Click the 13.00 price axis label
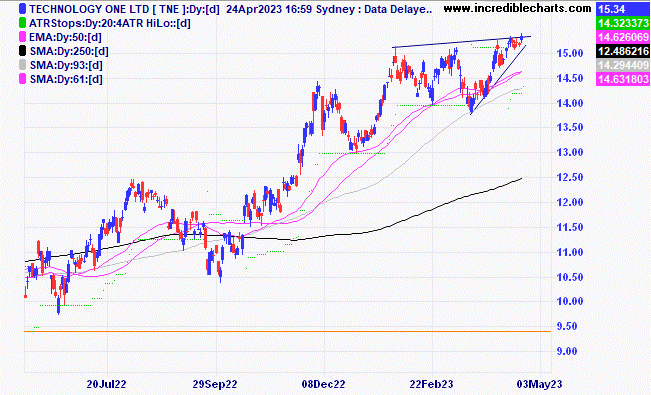The image size is (651, 395). tap(570, 152)
